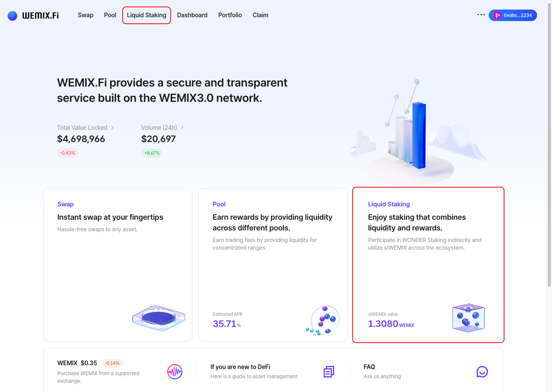Open the three-dot more options menu
This screenshot has height=392, width=552.
481,15
